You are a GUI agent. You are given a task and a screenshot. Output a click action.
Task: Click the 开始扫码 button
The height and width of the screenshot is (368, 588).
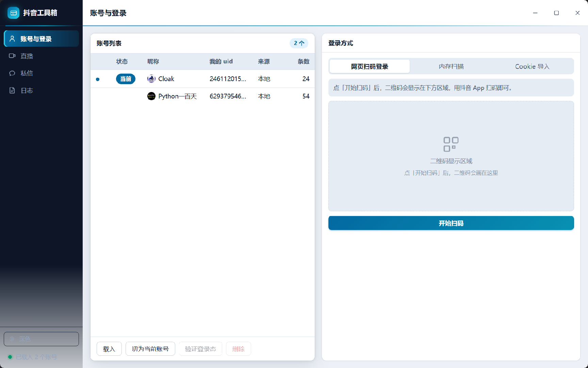click(x=451, y=223)
